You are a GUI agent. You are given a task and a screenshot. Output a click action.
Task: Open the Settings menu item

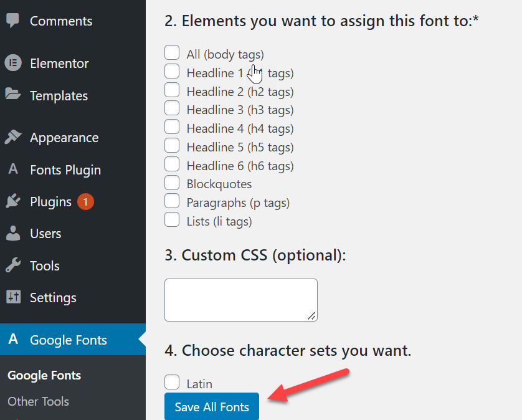pos(73,298)
